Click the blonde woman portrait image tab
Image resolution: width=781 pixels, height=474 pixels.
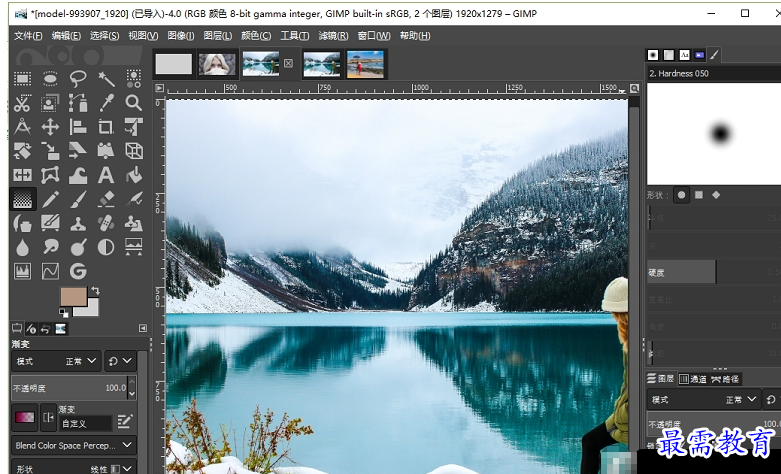(x=217, y=64)
